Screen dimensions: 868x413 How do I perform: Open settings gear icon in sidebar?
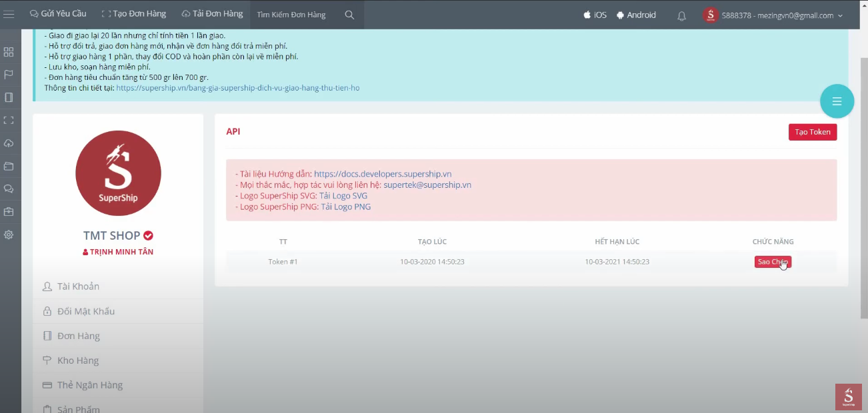9,234
